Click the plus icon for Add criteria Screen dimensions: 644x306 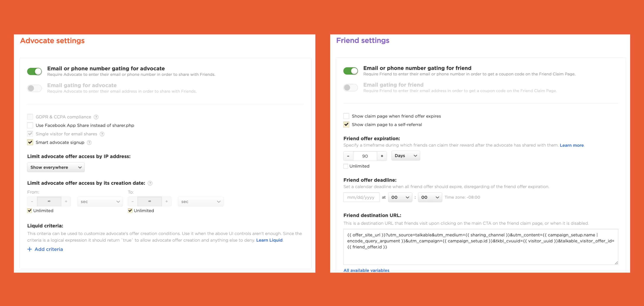[x=29, y=249]
